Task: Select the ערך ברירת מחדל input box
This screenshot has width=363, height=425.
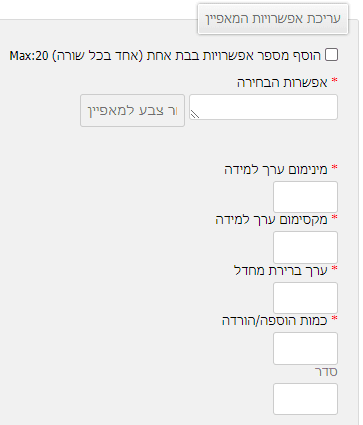Action: 305,297
